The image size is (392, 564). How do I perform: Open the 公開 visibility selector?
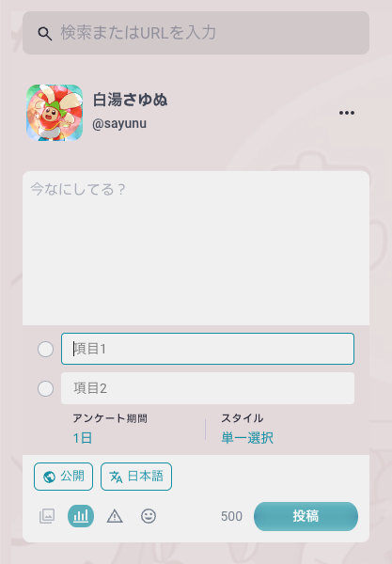click(64, 477)
